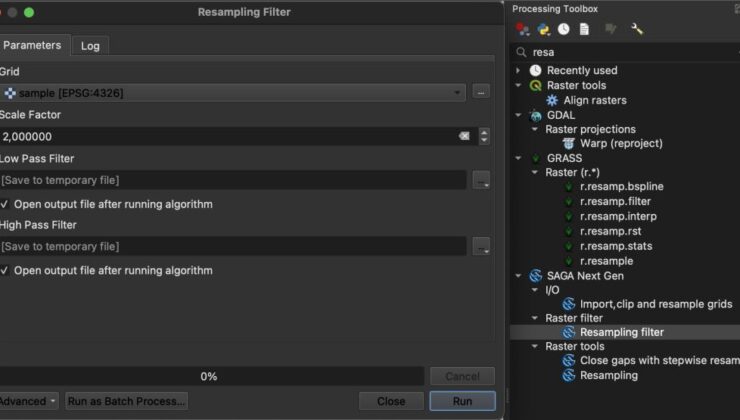This screenshot has width=740, height=420.
Task: Click the Recently used clock icon
Action: 535,70
